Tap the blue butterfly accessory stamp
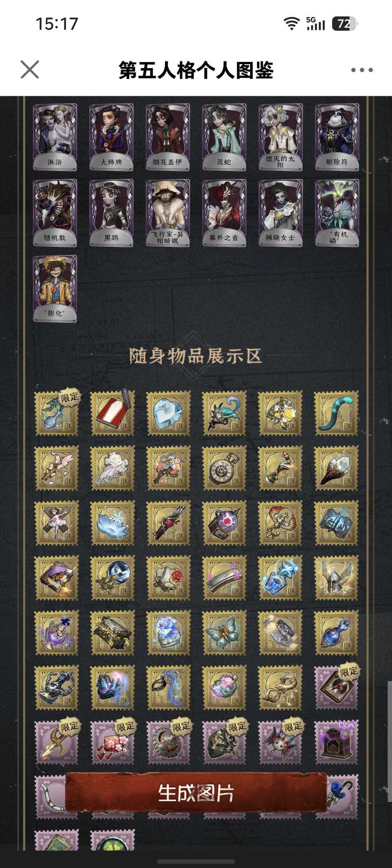Image resolution: width=392 pixels, height=868 pixels. point(224,632)
